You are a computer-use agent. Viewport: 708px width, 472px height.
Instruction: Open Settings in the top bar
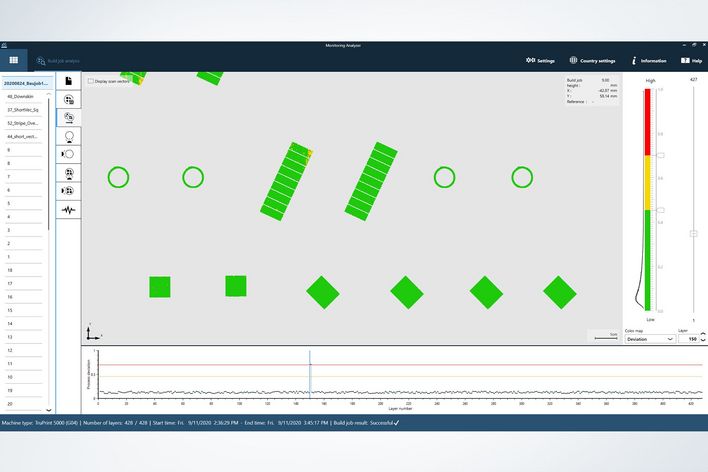540,60
